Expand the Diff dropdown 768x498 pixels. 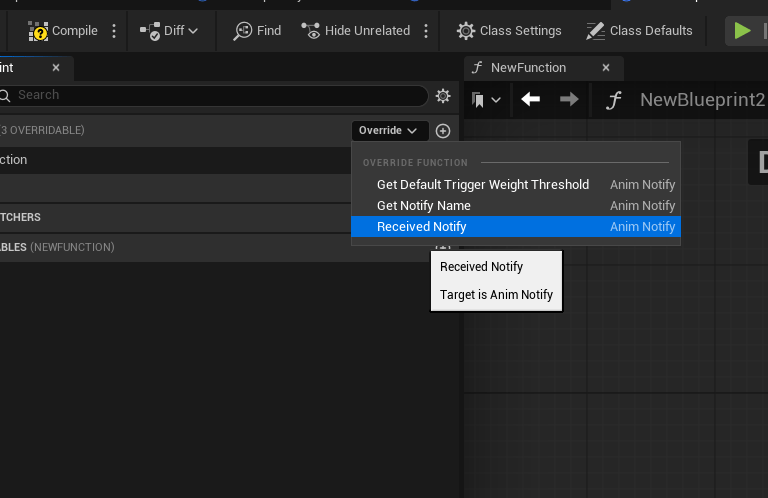[170, 31]
